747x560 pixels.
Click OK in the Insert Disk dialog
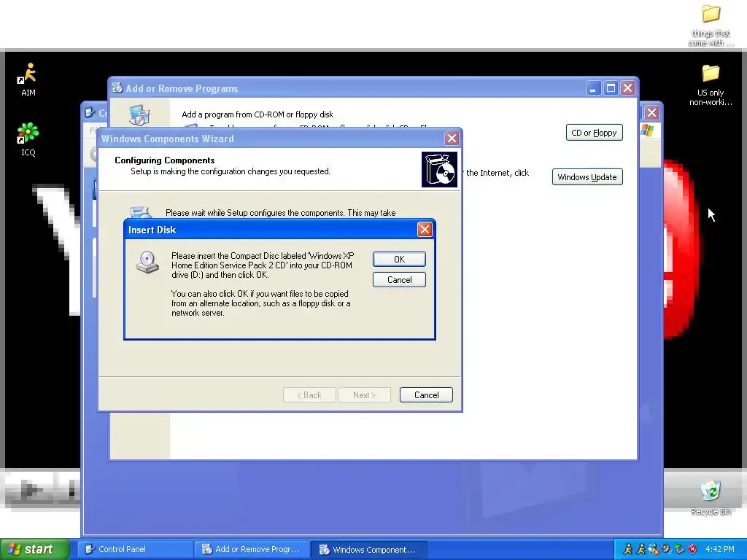[x=399, y=259]
